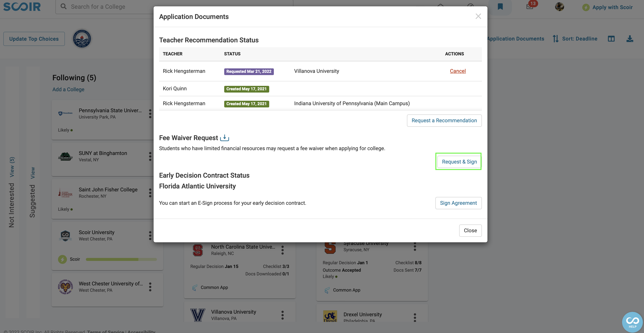The image size is (644, 333).
Task: Click the Scoir lightning icon on Scoir University card
Action: click(x=62, y=259)
